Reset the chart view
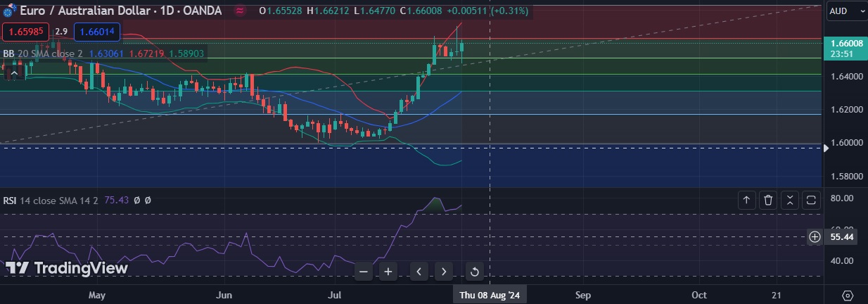868x304 pixels. (474, 272)
